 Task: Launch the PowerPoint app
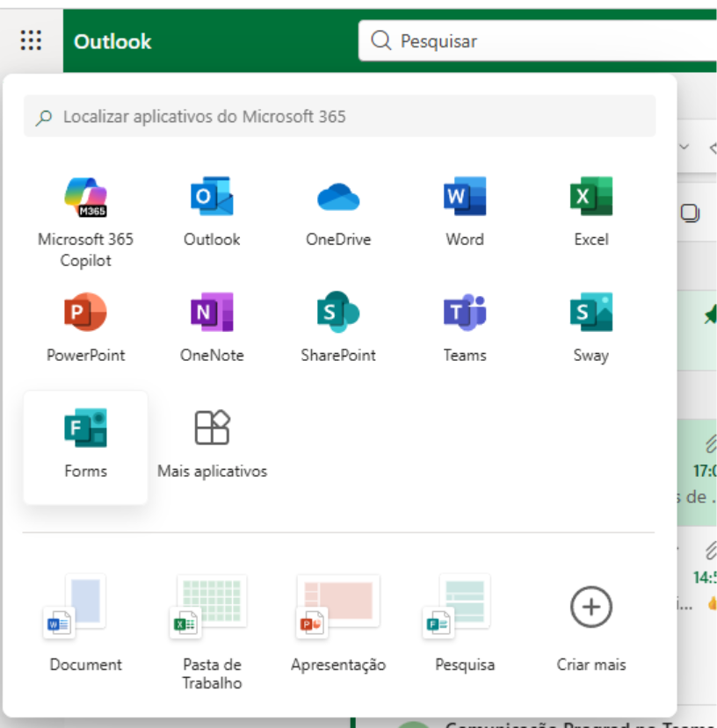pos(85,327)
